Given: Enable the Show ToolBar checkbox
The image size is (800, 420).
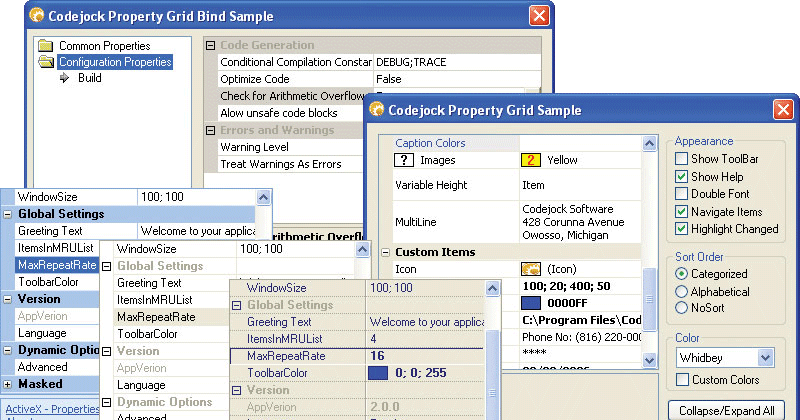Looking at the screenshot, I should coord(681,159).
